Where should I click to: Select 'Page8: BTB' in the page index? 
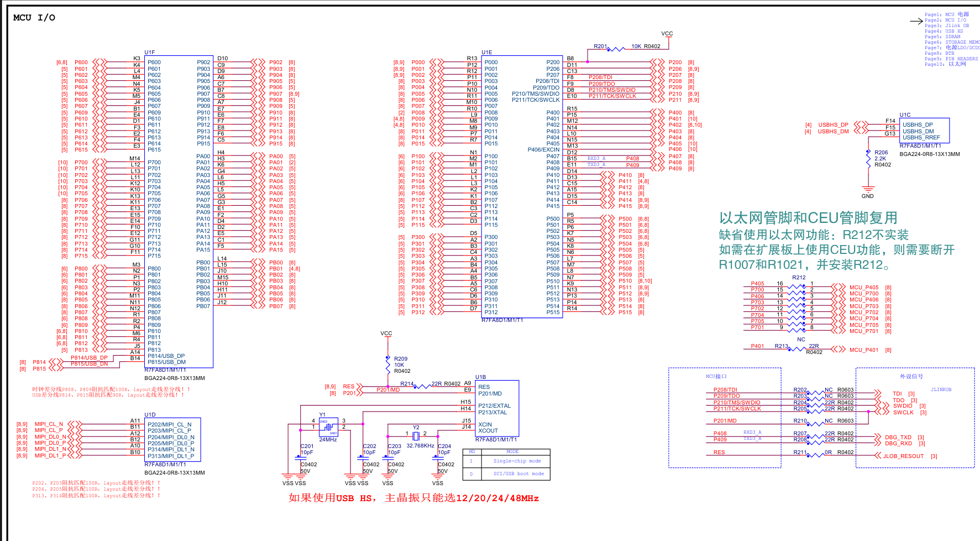pyautogui.click(x=939, y=53)
